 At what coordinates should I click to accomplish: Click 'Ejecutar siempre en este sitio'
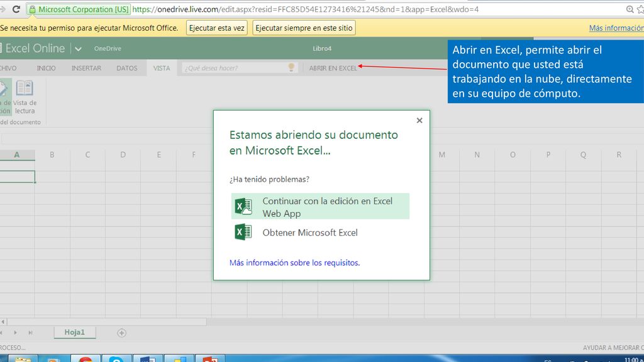tap(304, 28)
